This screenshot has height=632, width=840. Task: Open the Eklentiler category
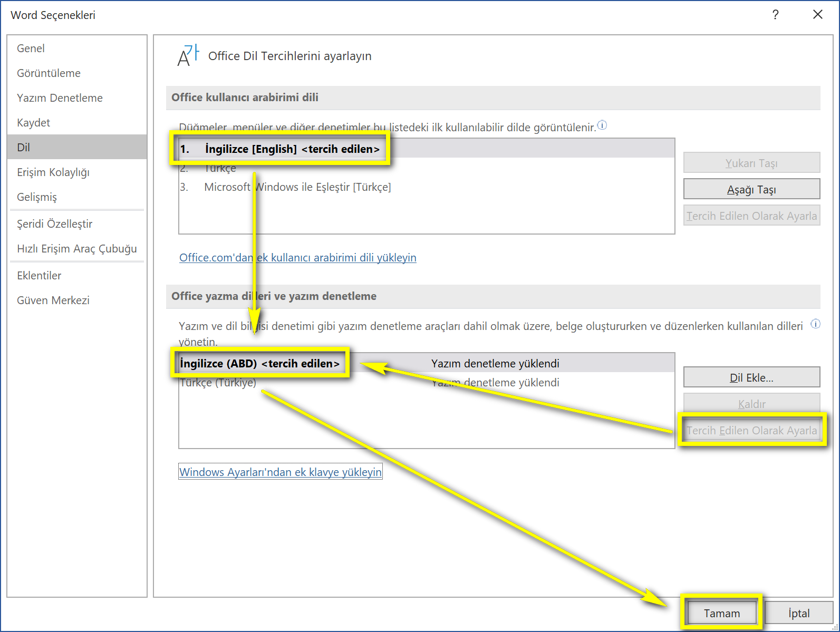click(77, 276)
